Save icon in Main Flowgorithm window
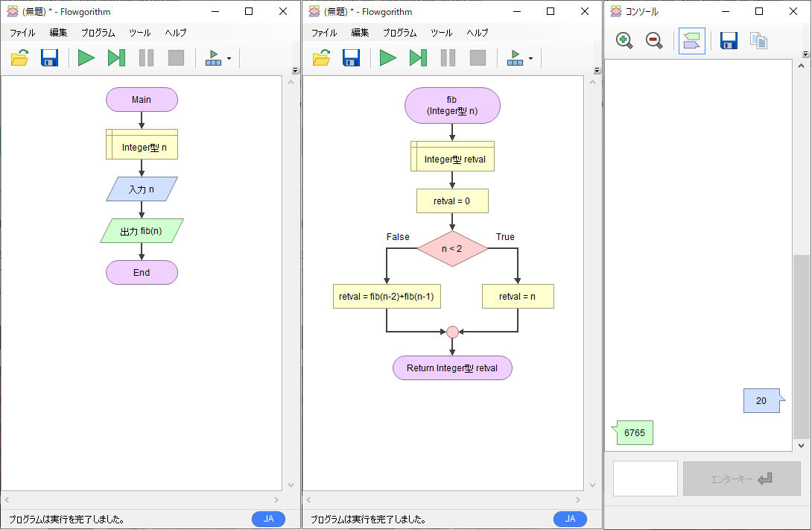Screen dimensions: 812x530 pyautogui.click(x=50, y=58)
